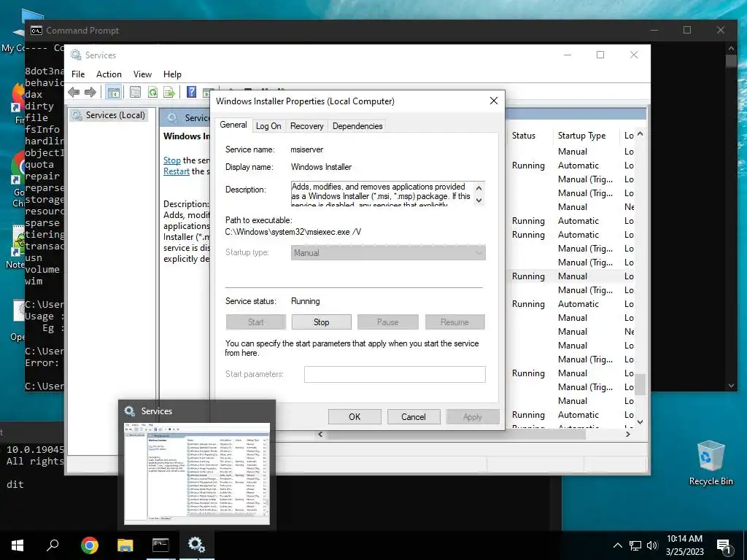Click the Export List toolbar icon
This screenshot has height=560, width=747.
[169, 92]
